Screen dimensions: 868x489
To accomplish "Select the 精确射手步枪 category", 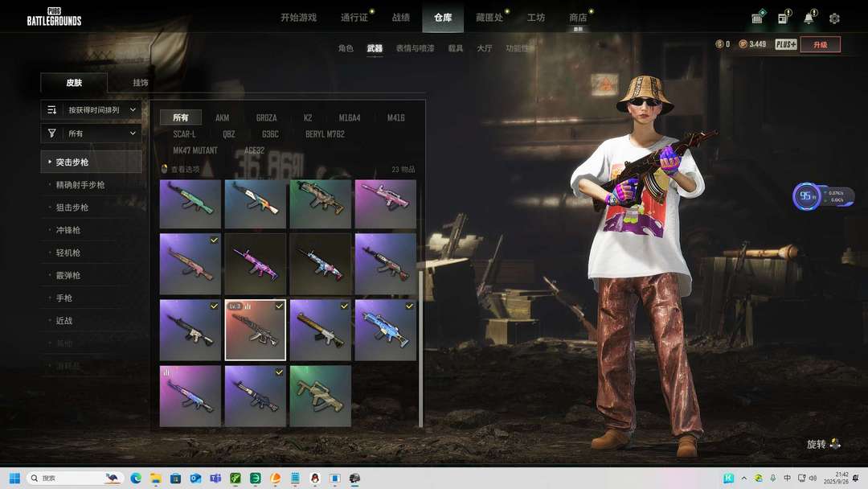I will click(x=80, y=184).
